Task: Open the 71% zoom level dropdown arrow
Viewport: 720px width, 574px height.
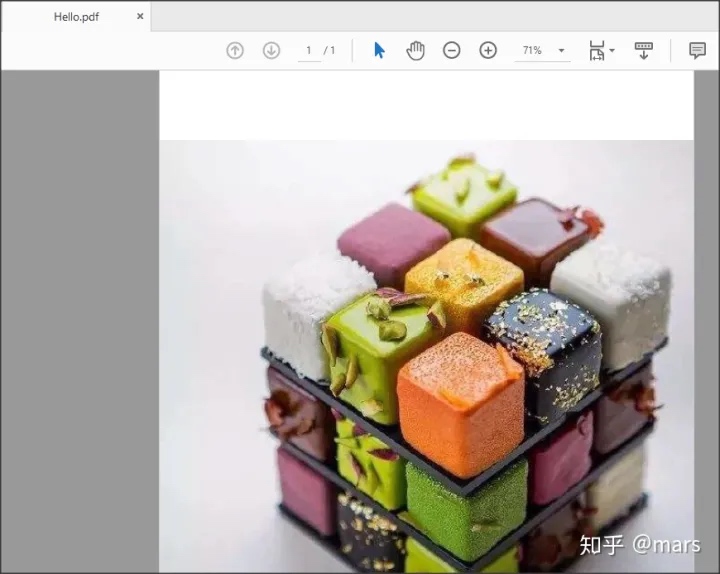Action: (x=561, y=51)
